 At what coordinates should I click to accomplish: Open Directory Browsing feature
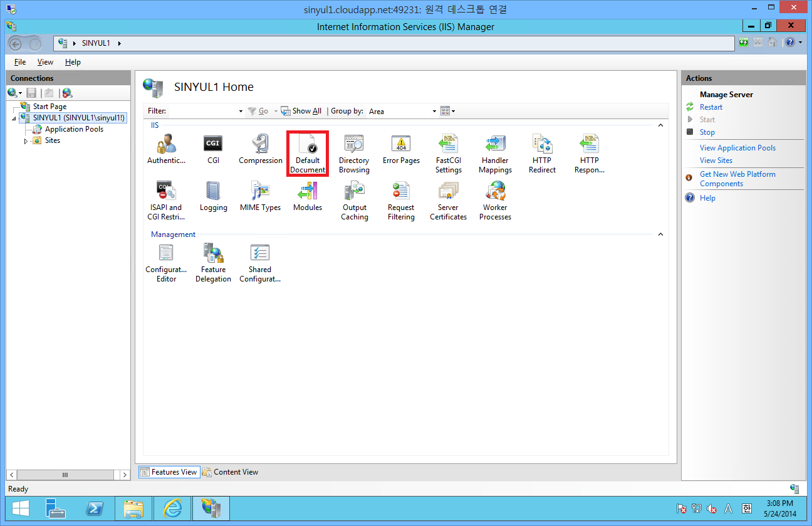[x=354, y=154]
